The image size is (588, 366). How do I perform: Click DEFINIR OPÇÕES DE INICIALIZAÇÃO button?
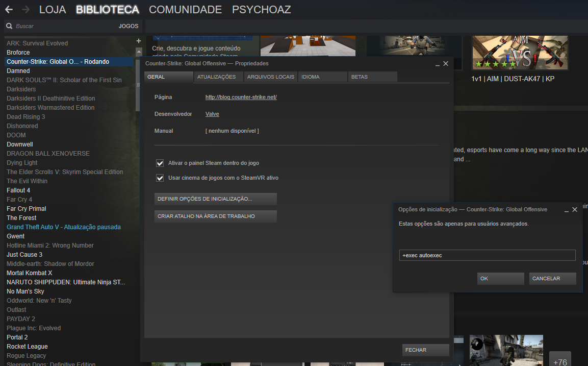coord(216,199)
